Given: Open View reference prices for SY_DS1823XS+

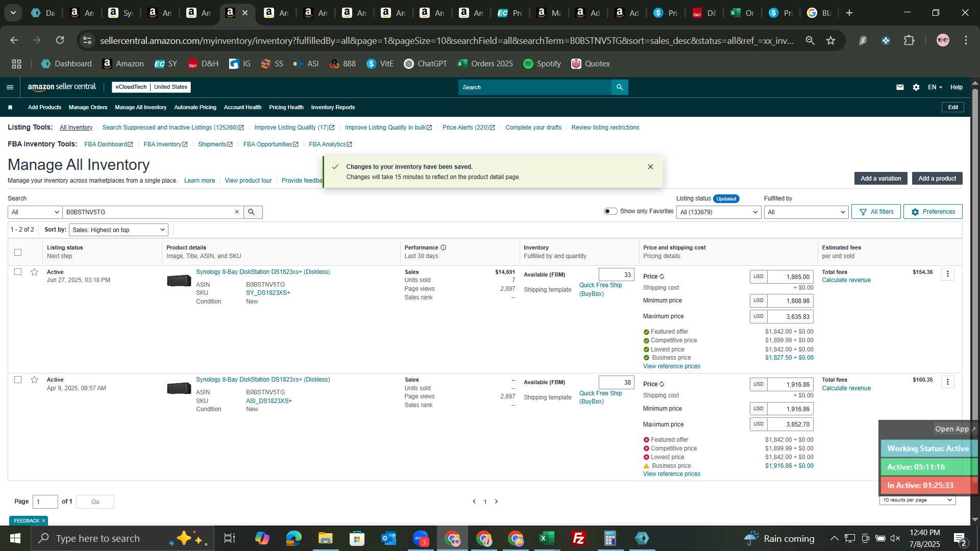Looking at the screenshot, I should pyautogui.click(x=672, y=366).
